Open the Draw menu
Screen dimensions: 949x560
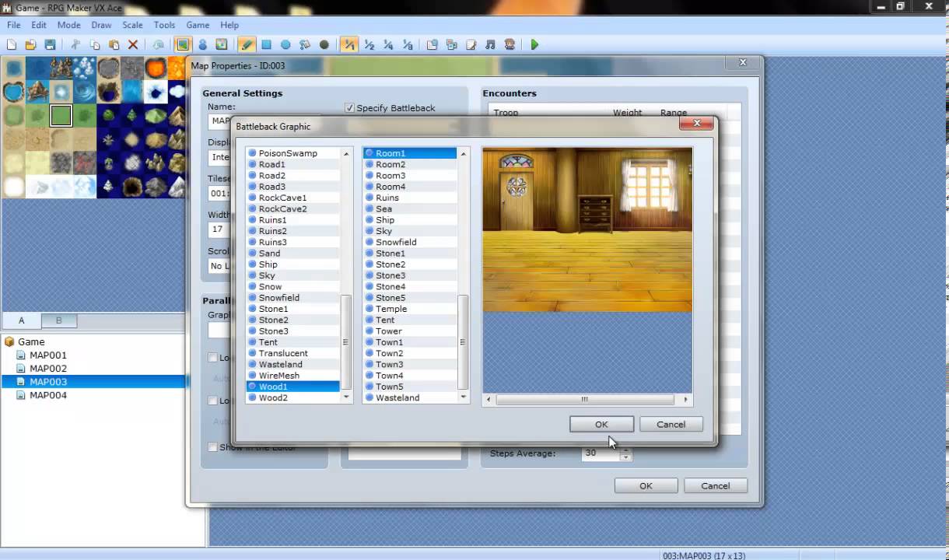click(101, 25)
